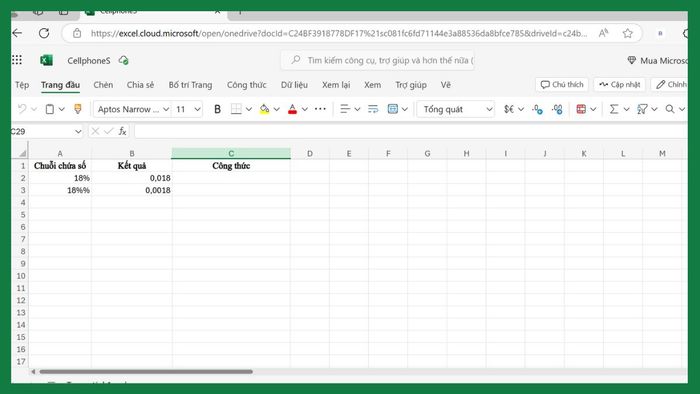Screen dimensions: 700x394
Task: Click cell with value 0,0018
Action: point(132,190)
